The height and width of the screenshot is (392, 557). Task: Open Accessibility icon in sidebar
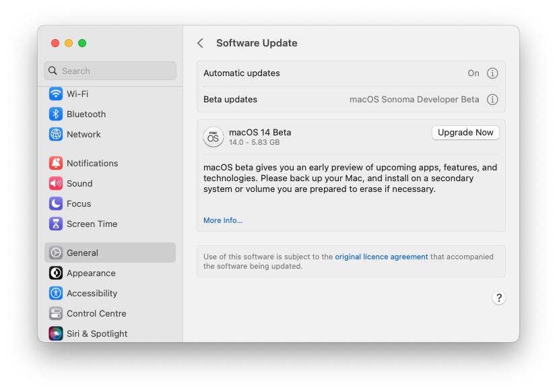[56, 294]
